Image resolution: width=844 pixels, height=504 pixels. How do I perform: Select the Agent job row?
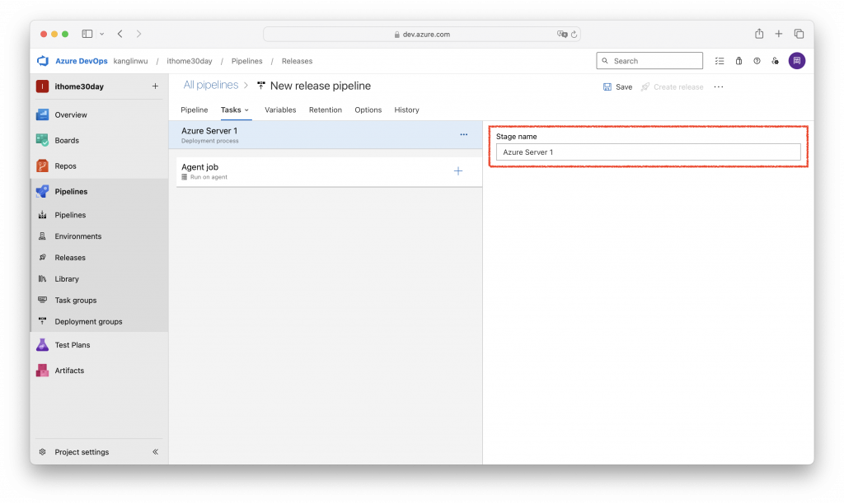(329, 171)
